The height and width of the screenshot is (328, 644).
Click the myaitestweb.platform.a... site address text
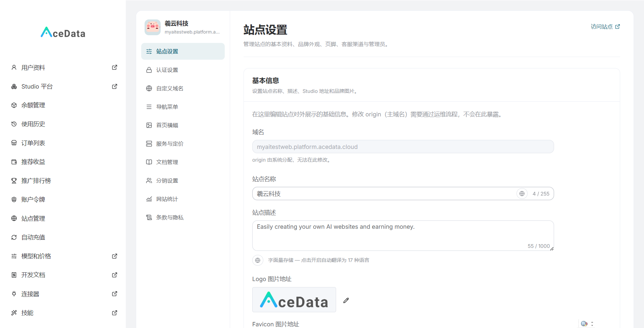pos(192,32)
